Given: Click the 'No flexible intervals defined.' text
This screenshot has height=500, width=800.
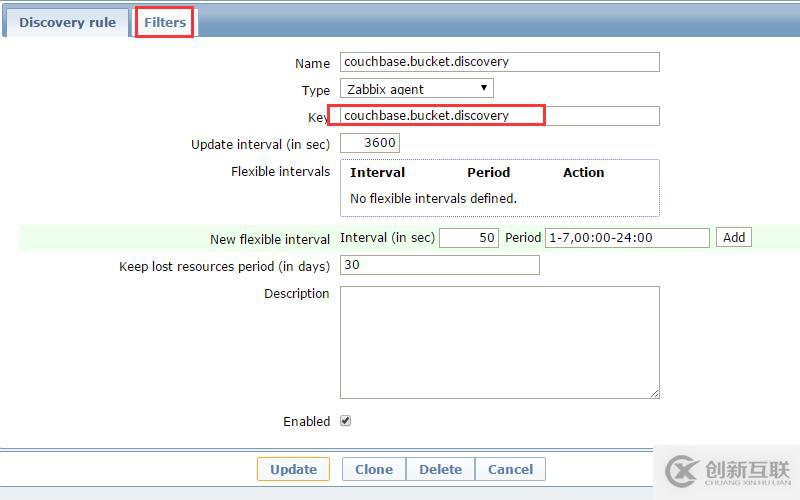Looking at the screenshot, I should pos(433,198).
